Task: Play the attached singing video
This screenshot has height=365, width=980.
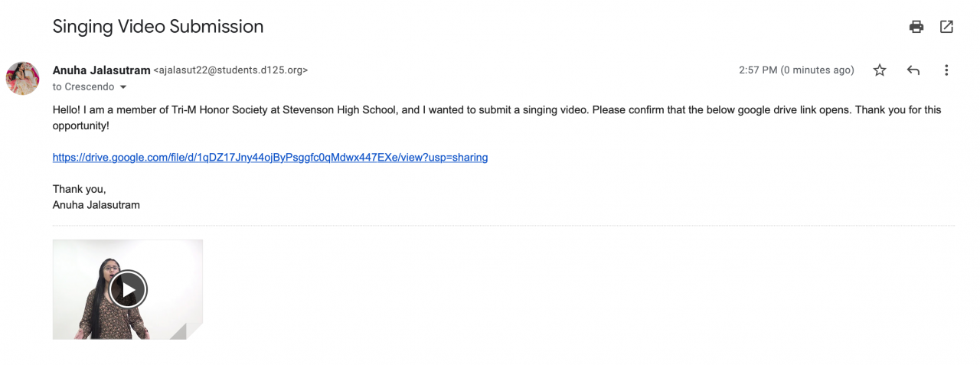Action: click(128, 289)
